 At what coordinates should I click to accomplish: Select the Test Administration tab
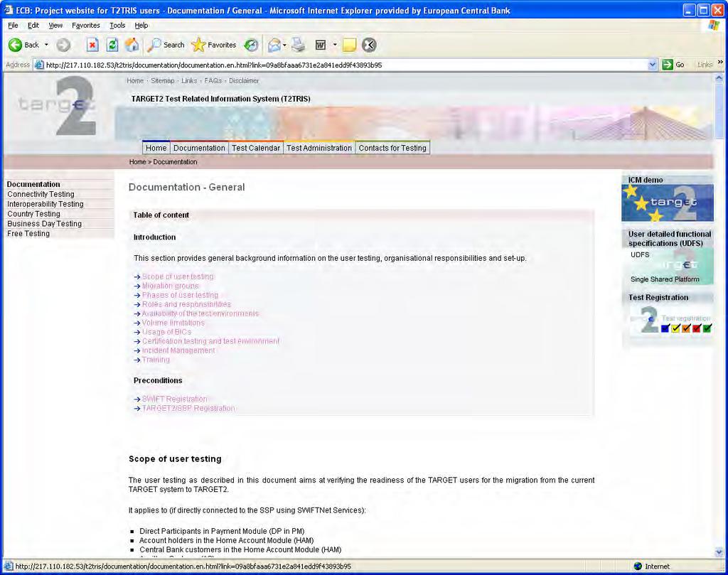point(319,148)
